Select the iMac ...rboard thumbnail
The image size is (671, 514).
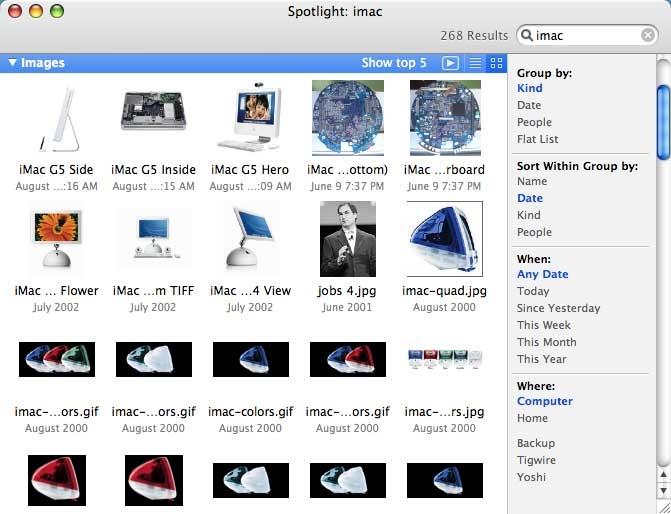coord(445,118)
